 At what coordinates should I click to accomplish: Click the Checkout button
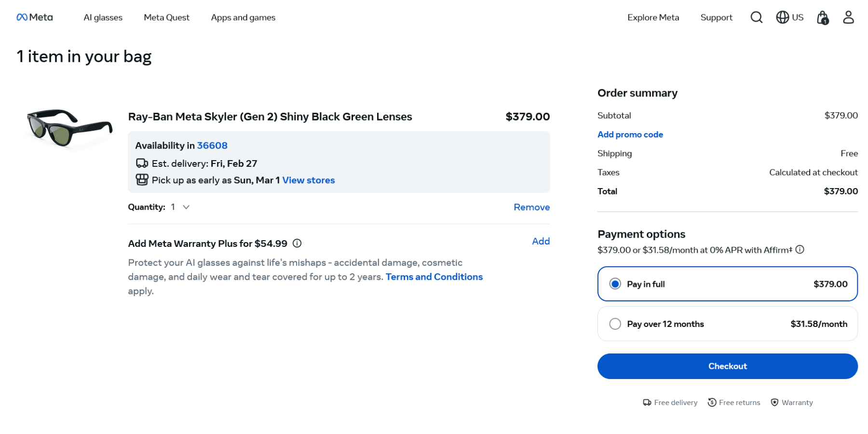727,366
